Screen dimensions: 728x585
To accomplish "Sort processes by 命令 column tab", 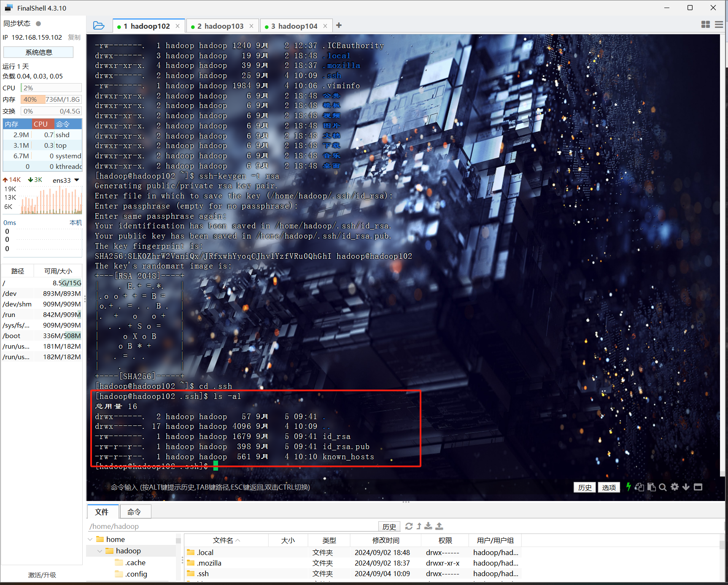I will coord(67,124).
